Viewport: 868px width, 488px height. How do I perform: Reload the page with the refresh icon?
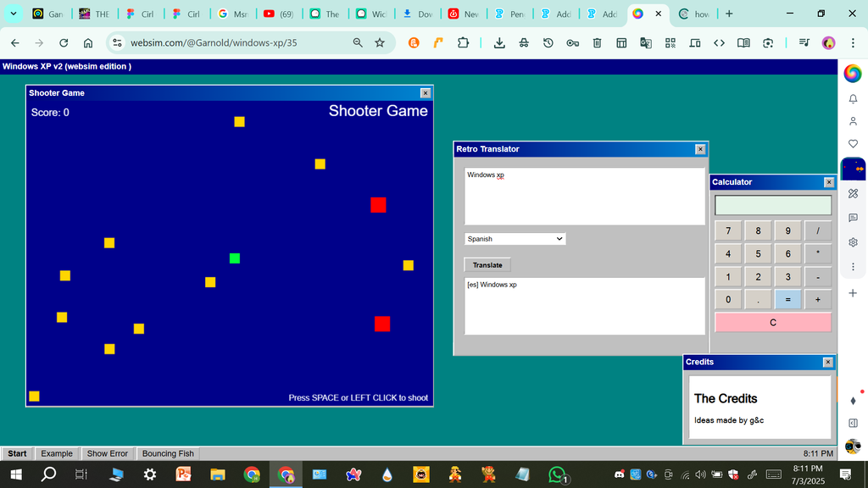(64, 42)
